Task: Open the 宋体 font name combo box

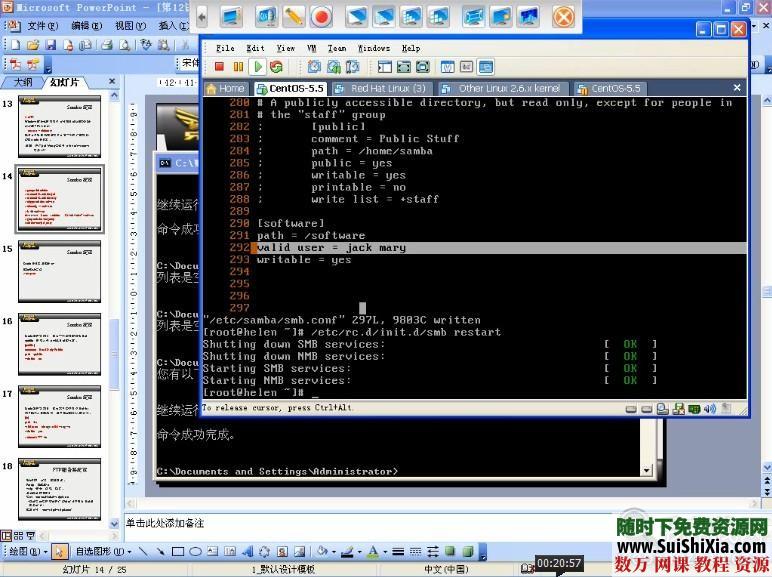Action: [x=190, y=63]
